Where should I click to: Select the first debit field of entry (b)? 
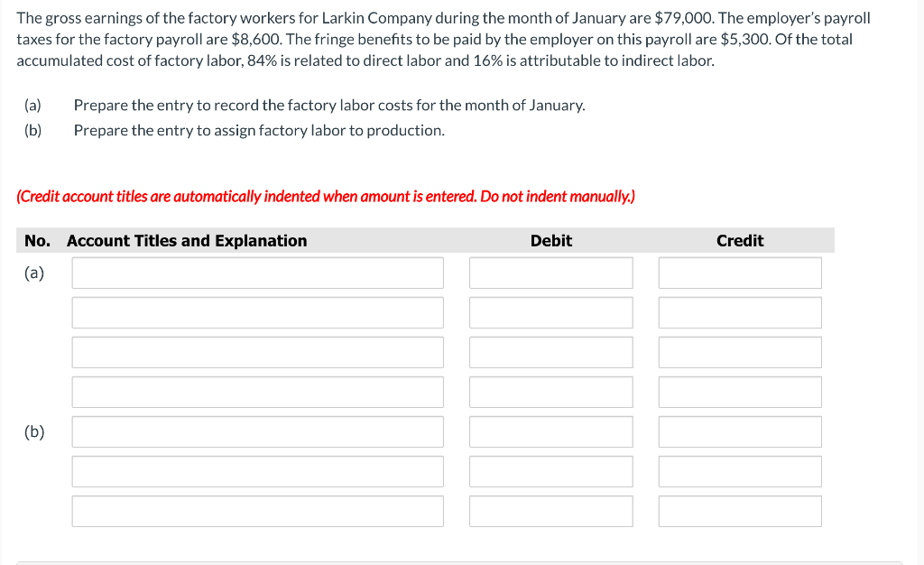[x=551, y=431]
